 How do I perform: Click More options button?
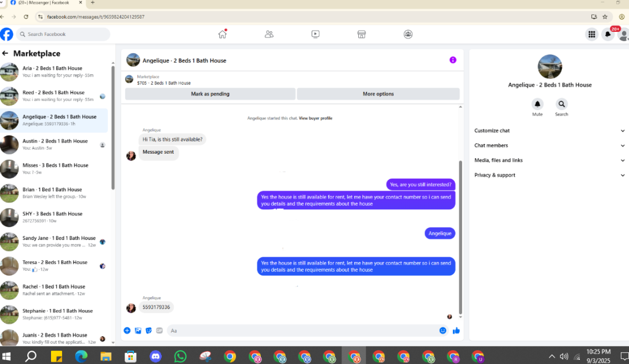[379, 94]
